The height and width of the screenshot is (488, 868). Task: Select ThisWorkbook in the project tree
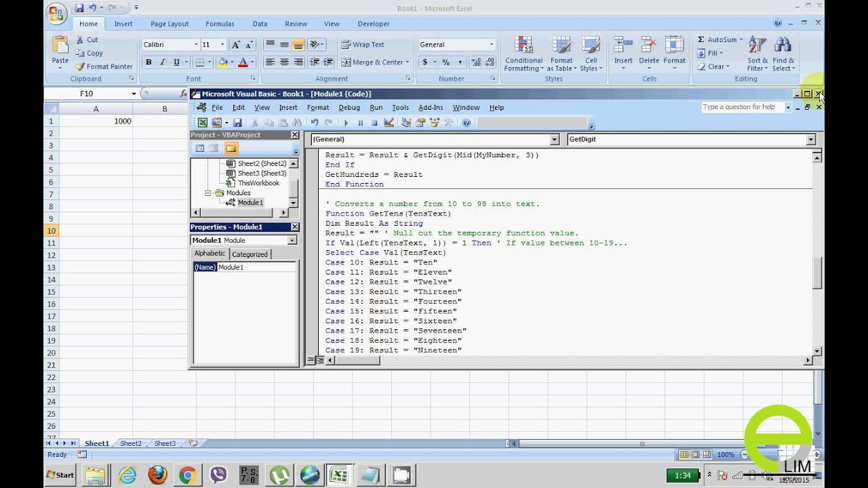(258, 183)
